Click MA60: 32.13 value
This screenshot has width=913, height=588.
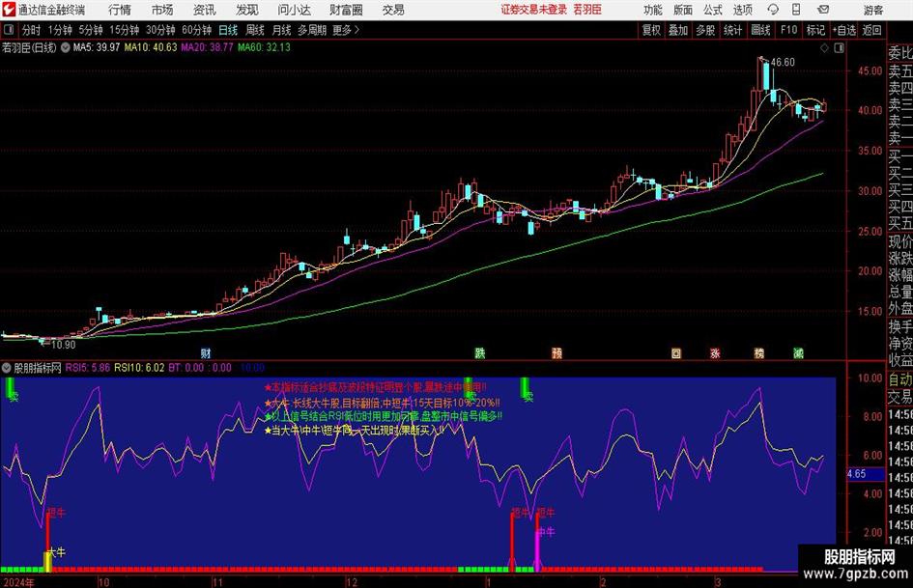pos(264,47)
